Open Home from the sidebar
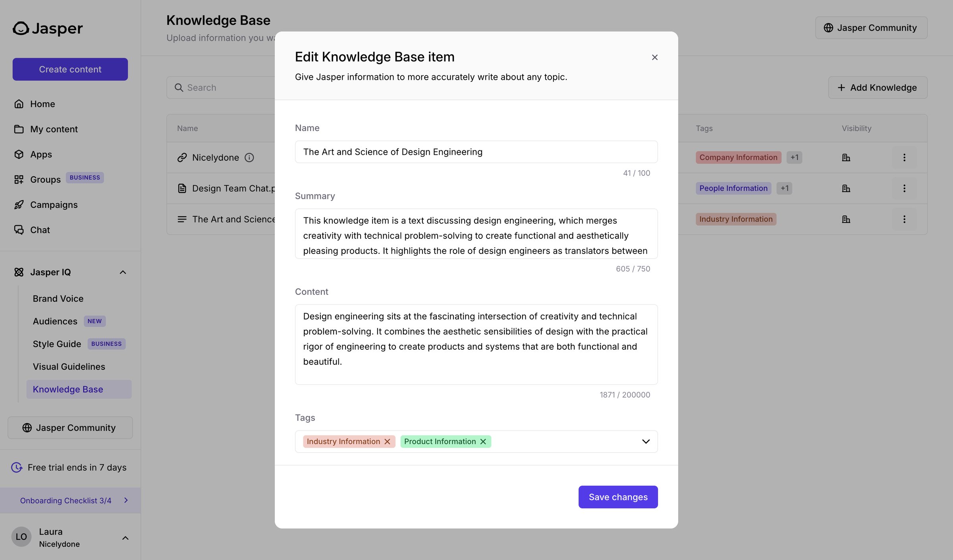Image resolution: width=953 pixels, height=560 pixels. click(x=42, y=104)
